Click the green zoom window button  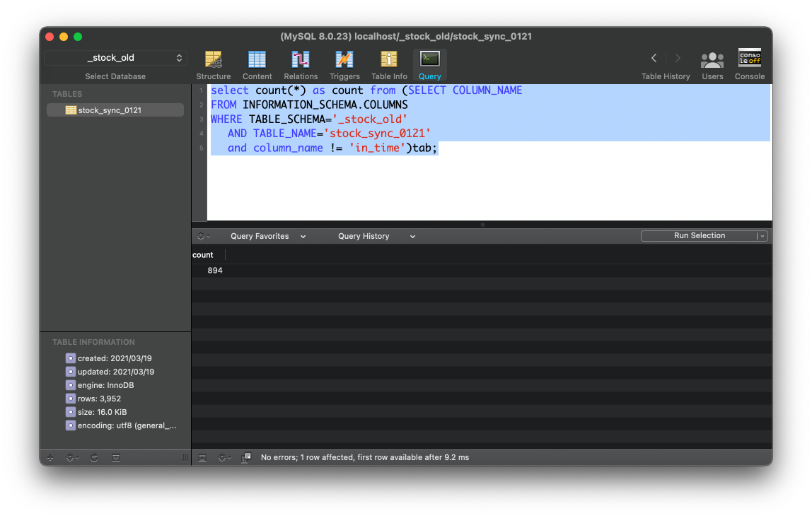[78, 37]
